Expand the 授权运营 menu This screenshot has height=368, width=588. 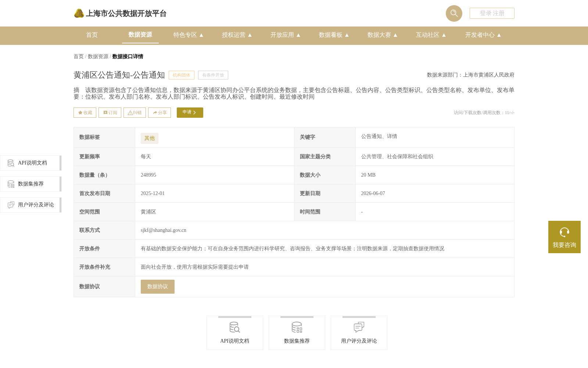(x=237, y=35)
